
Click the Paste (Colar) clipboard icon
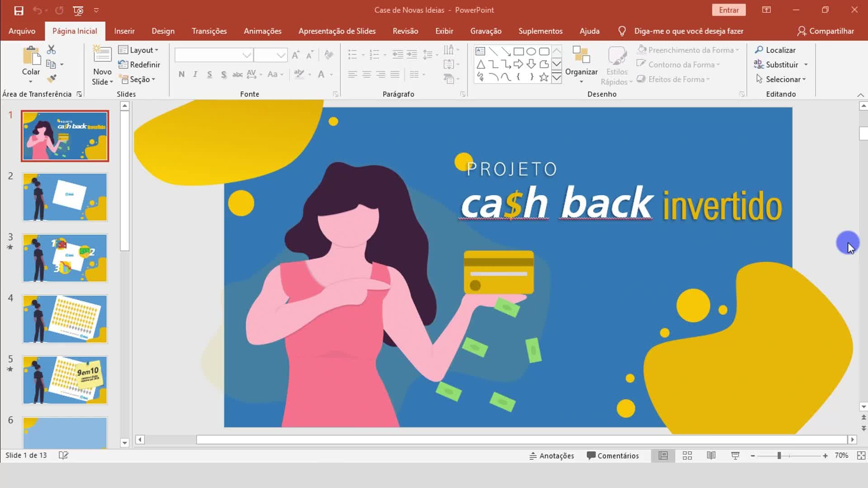[31, 56]
